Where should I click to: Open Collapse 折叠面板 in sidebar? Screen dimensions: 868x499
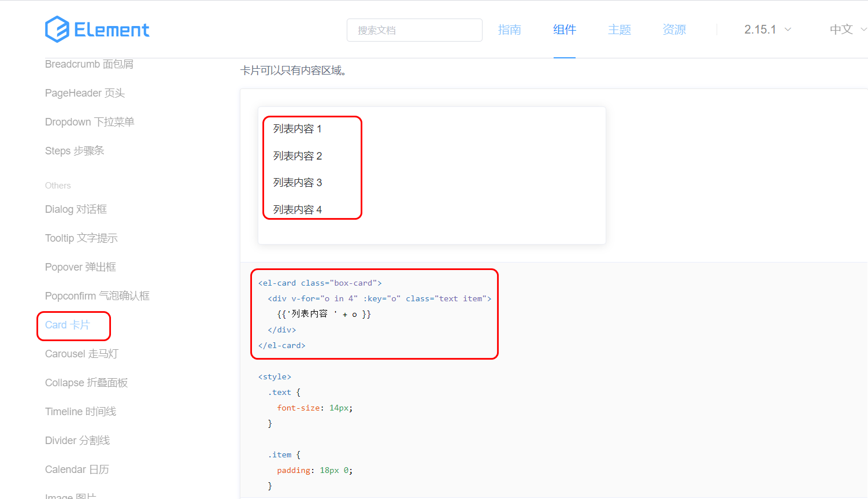pyautogui.click(x=86, y=383)
